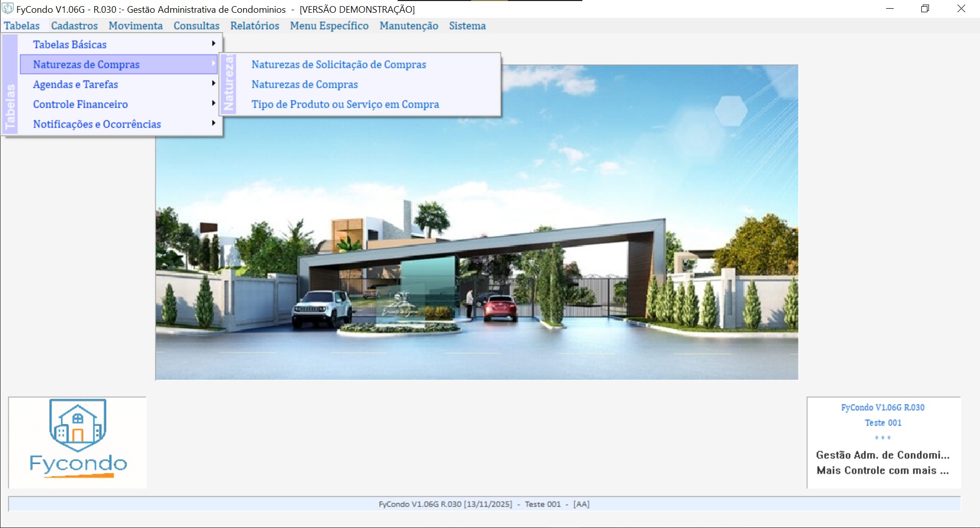Expand the Controle Financeiro submenu arrow
The width and height of the screenshot is (980, 528).
pos(213,104)
